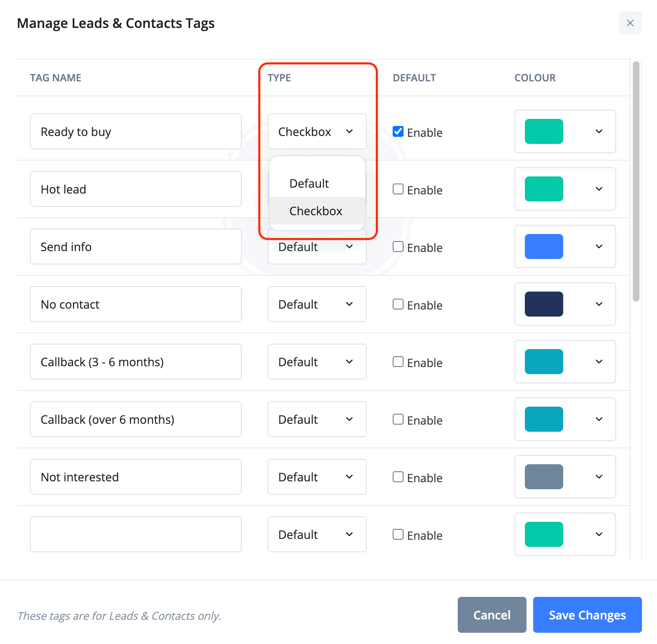This screenshot has width=657, height=644.
Task: Enable default for Hot lead tag
Action: [x=398, y=189]
